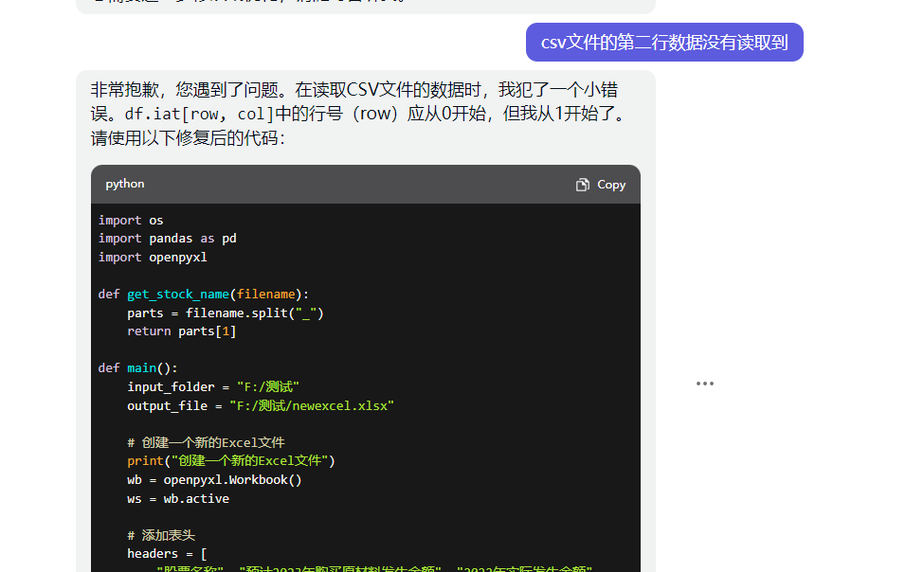Click the "return parts[1]" line
Screen dimensions: 924x572
coord(182,331)
